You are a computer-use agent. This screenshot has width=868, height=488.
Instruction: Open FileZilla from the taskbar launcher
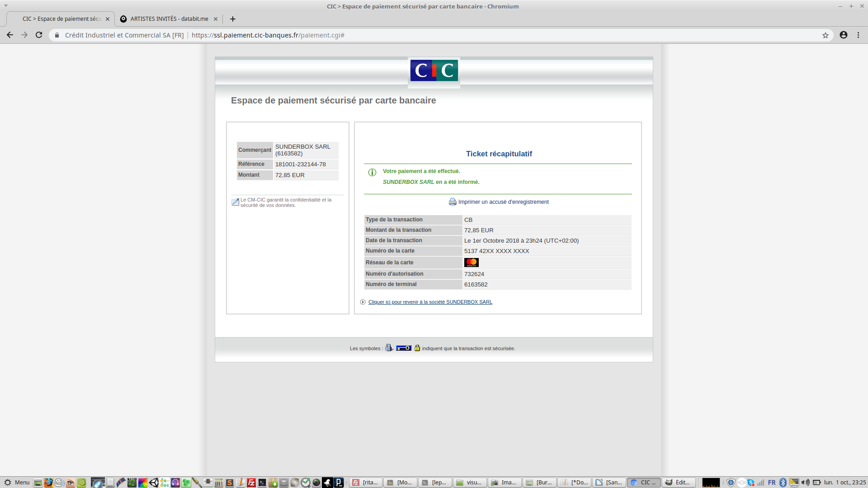[x=251, y=483]
